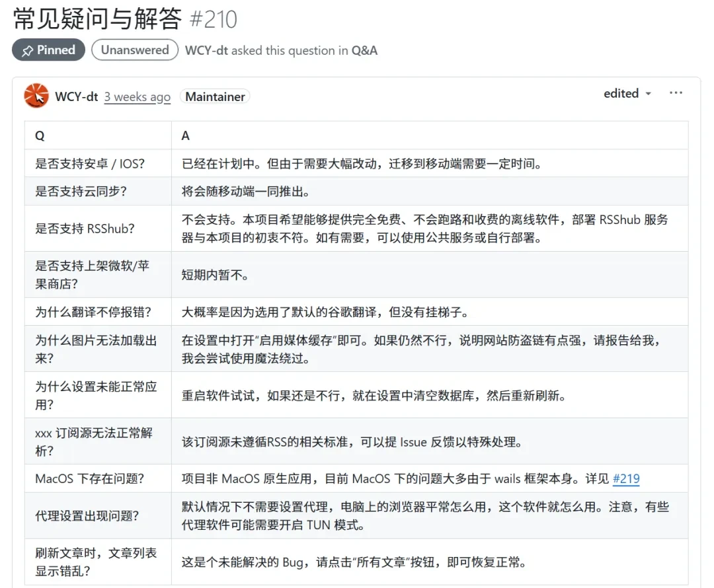Viewport: 714px width, 588px height.
Task: Click the Maintainer badge
Action: 215,96
